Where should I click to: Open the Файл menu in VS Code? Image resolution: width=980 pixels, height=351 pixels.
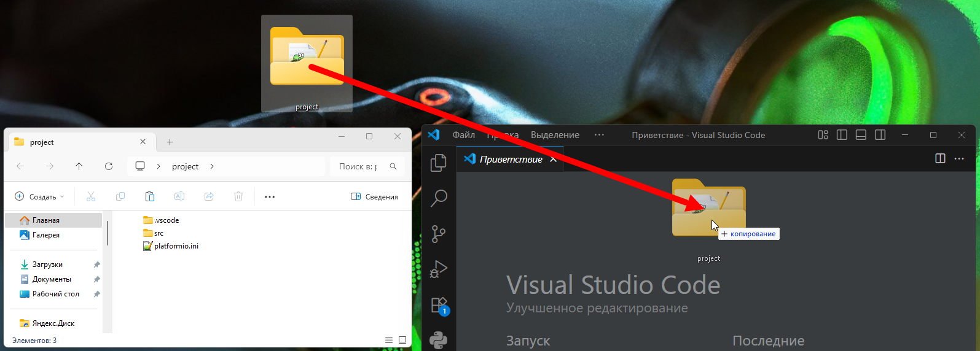click(463, 135)
